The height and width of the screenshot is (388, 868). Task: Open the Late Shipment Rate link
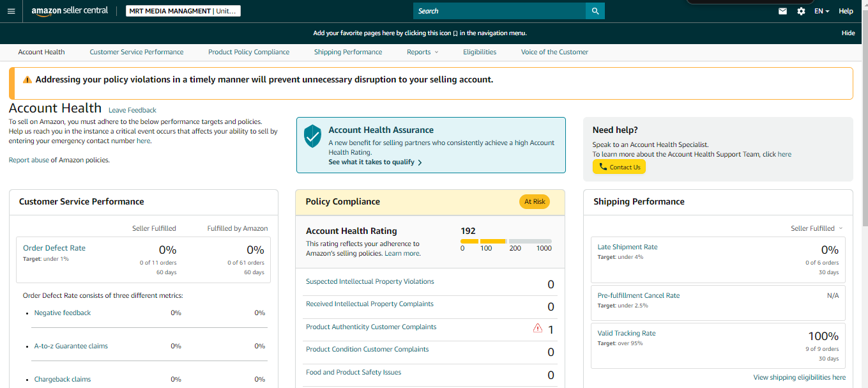[x=627, y=247]
